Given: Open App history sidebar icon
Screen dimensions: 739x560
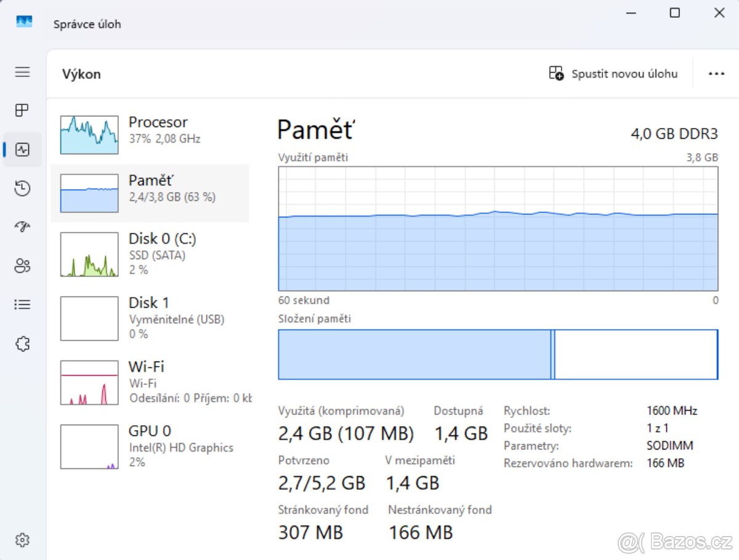Looking at the screenshot, I should pyautogui.click(x=22, y=188).
